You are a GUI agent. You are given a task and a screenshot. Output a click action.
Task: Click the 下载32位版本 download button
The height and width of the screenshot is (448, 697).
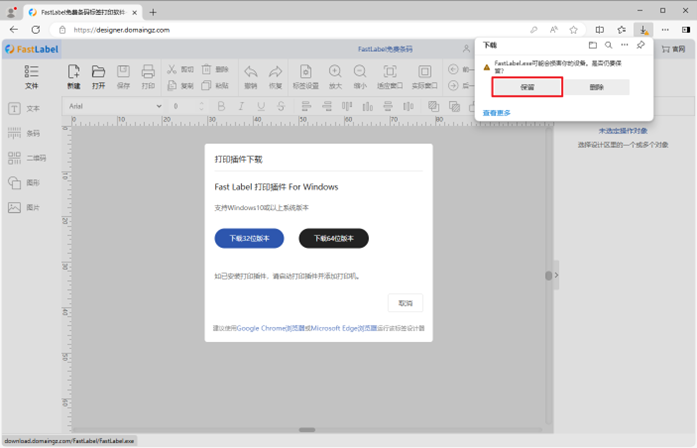[x=249, y=238]
